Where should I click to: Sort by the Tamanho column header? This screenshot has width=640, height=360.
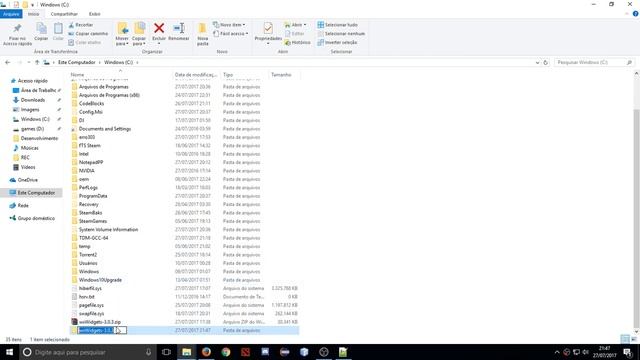(x=284, y=75)
